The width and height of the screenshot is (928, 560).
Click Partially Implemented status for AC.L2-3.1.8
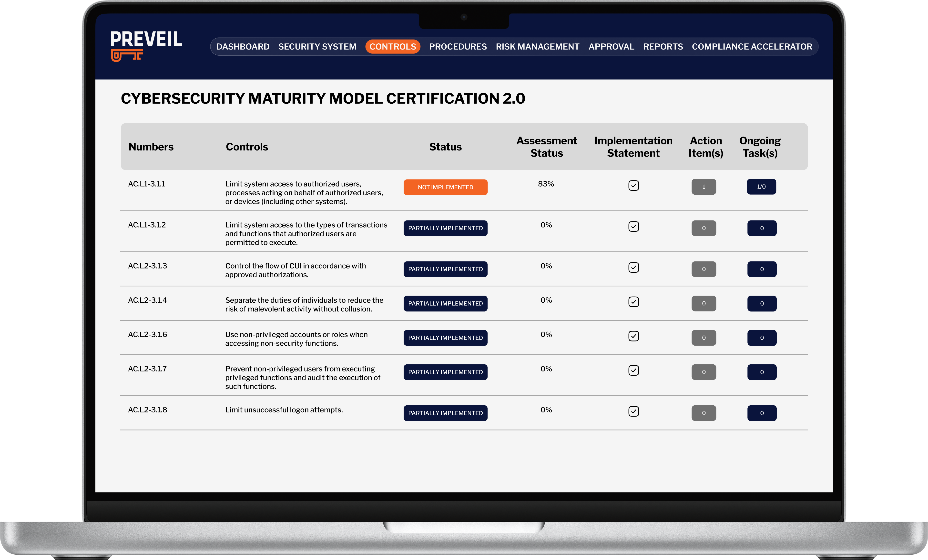coord(446,413)
